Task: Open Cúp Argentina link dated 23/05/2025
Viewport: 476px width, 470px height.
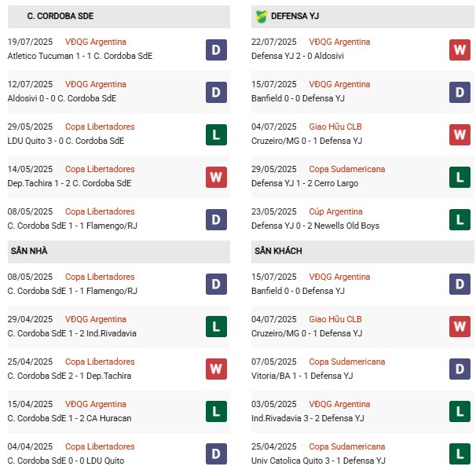Action: pyautogui.click(x=335, y=211)
